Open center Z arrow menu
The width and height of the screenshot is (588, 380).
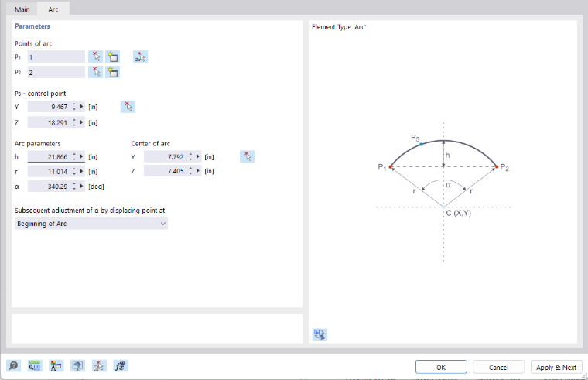point(197,171)
